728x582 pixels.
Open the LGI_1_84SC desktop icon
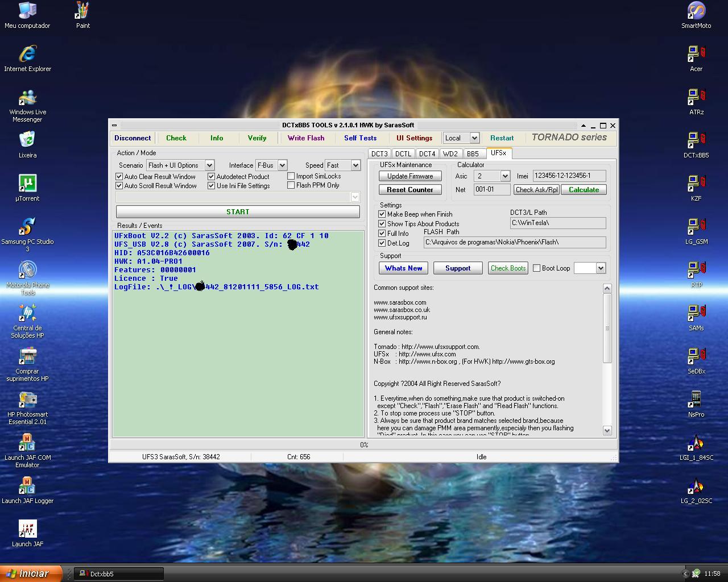point(696,447)
